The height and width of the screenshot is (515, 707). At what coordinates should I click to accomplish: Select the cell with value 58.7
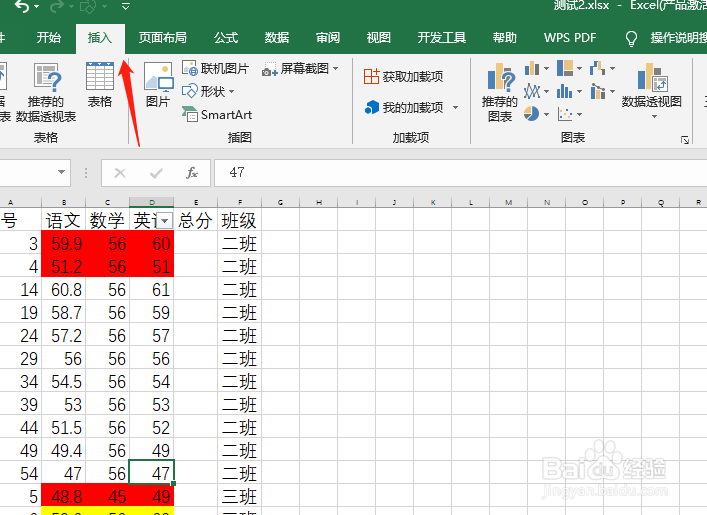point(63,312)
